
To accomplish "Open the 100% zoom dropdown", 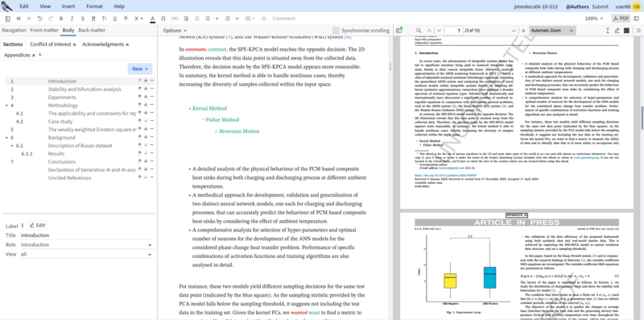I will pos(594,19).
